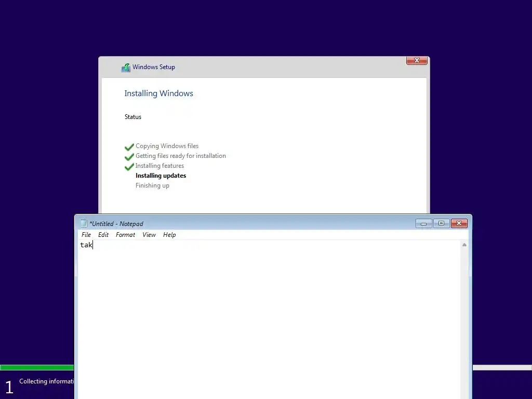
Task: Click the Windows Setup icon in title bar
Action: pos(126,68)
